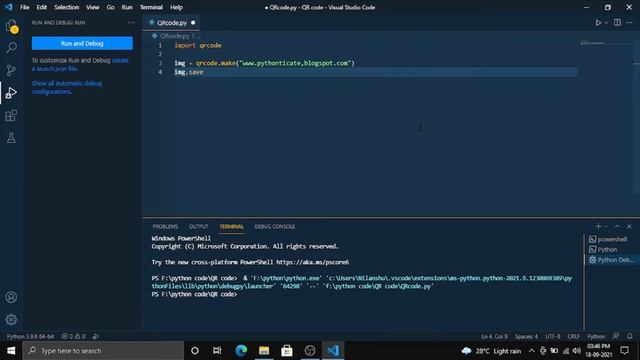Viewport: 640px width, 360px height.
Task: Follow the create a launch.json file link
Action: point(80,64)
